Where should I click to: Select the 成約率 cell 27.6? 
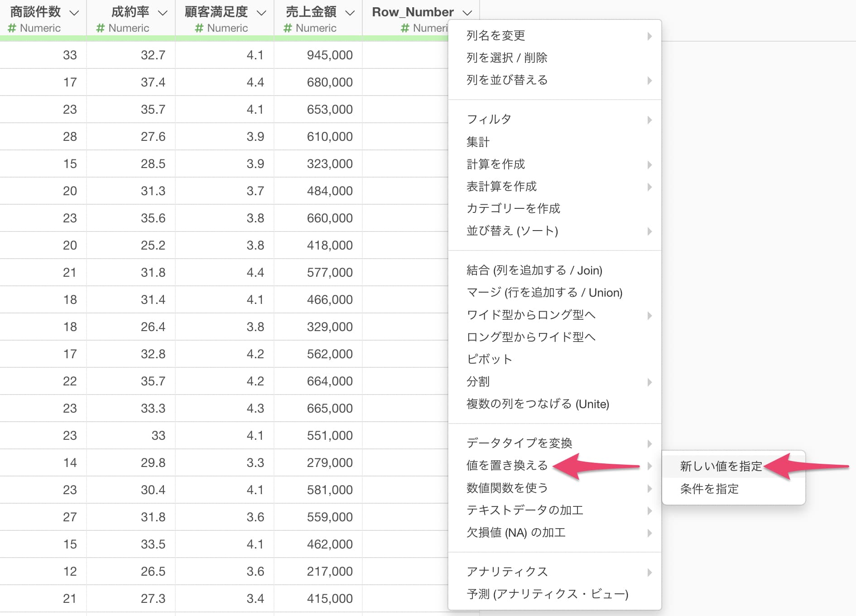131,137
